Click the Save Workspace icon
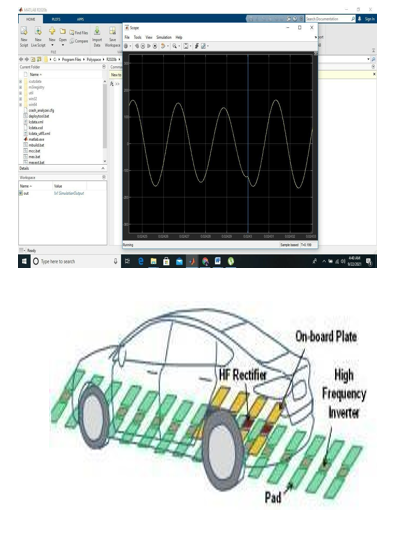 pyautogui.click(x=112, y=31)
